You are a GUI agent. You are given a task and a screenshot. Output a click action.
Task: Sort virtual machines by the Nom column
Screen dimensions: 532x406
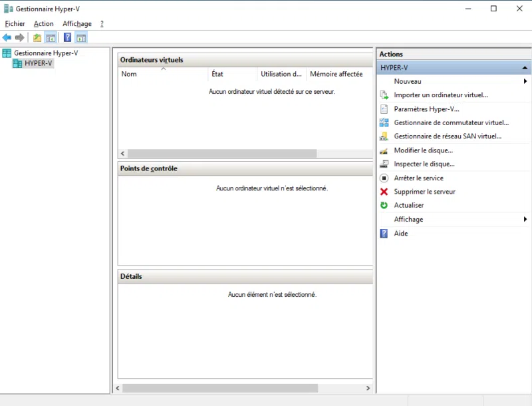[x=129, y=74]
